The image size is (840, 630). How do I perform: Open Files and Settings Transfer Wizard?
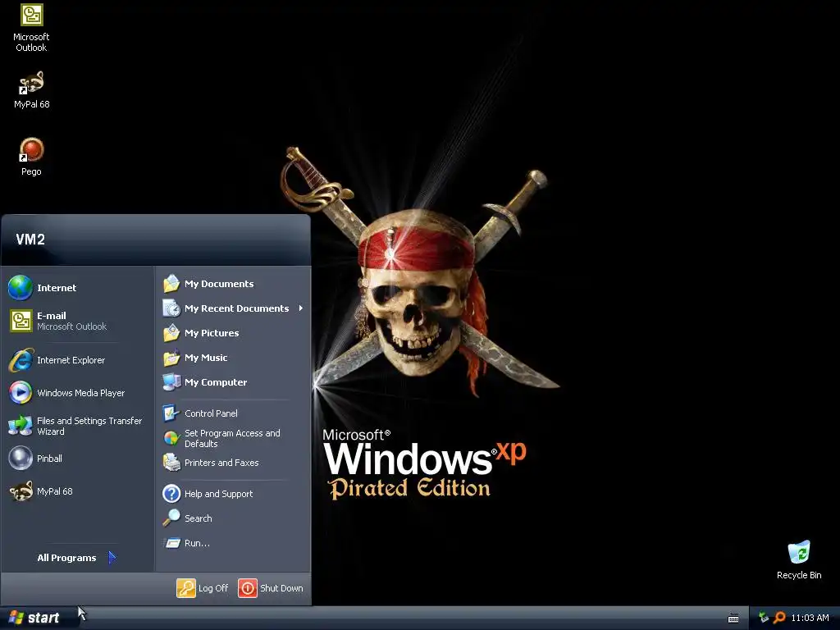[77, 426]
